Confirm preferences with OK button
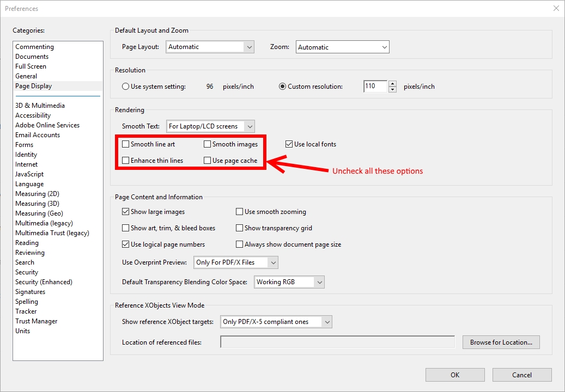 pos(455,375)
